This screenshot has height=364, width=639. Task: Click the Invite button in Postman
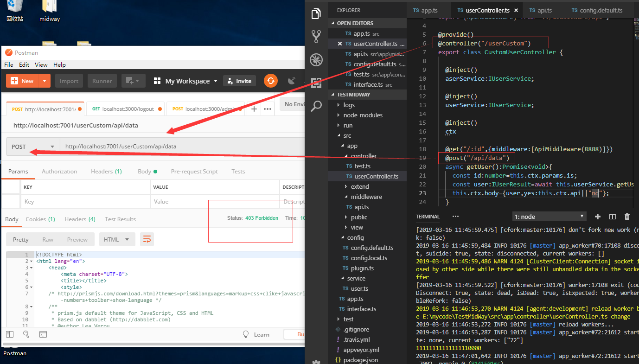point(239,80)
